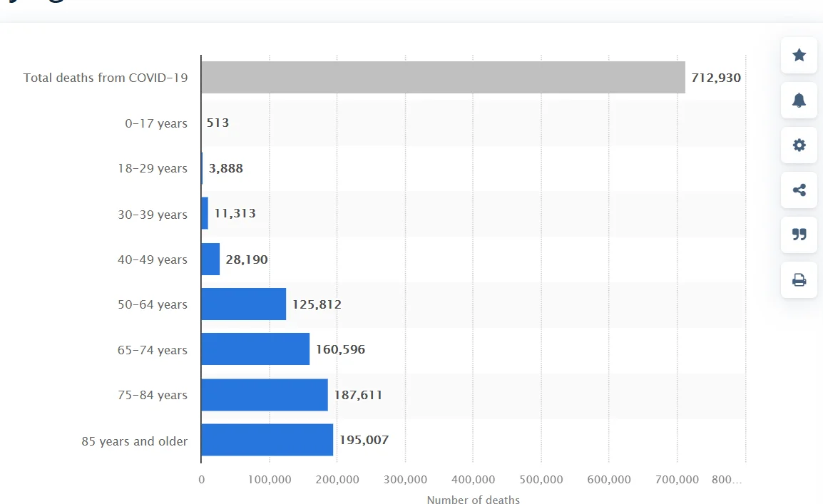Viewport: 823px width, 504px height.
Task: Click the "0-17 years" axis label
Action: click(x=156, y=123)
